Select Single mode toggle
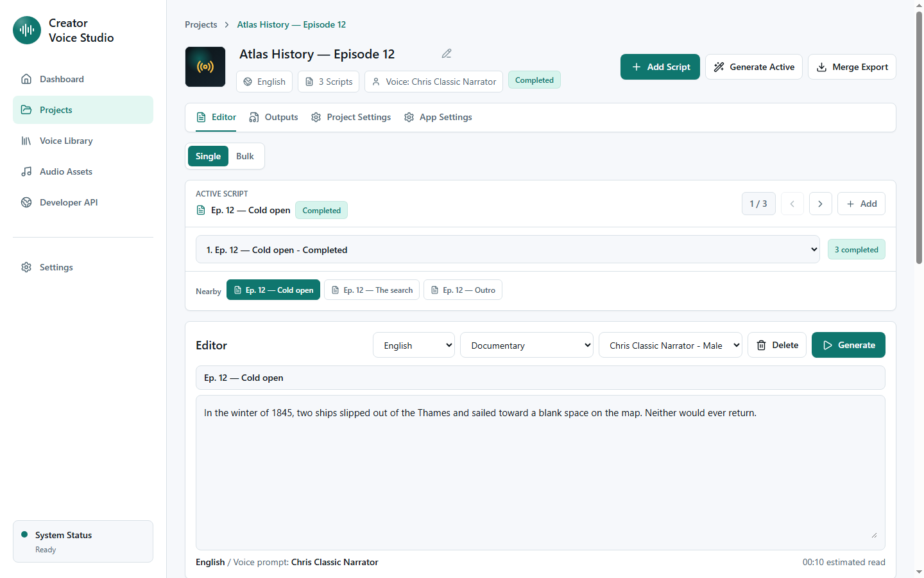Image resolution: width=924 pixels, height=578 pixels. pyautogui.click(x=208, y=156)
